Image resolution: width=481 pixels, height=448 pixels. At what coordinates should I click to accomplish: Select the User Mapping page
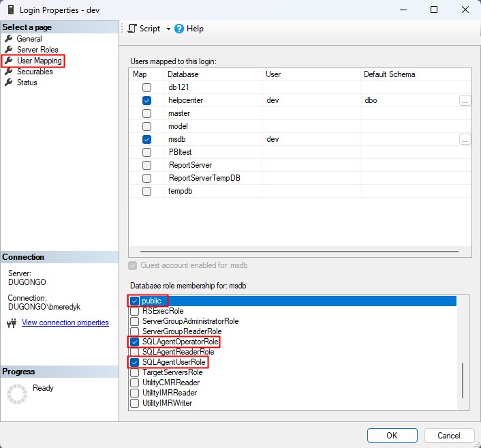click(x=40, y=61)
